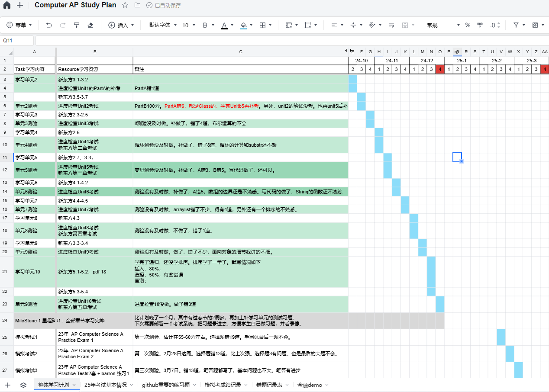549x392 pixels.
Task: Apply the cell fill color
Action: (243, 26)
